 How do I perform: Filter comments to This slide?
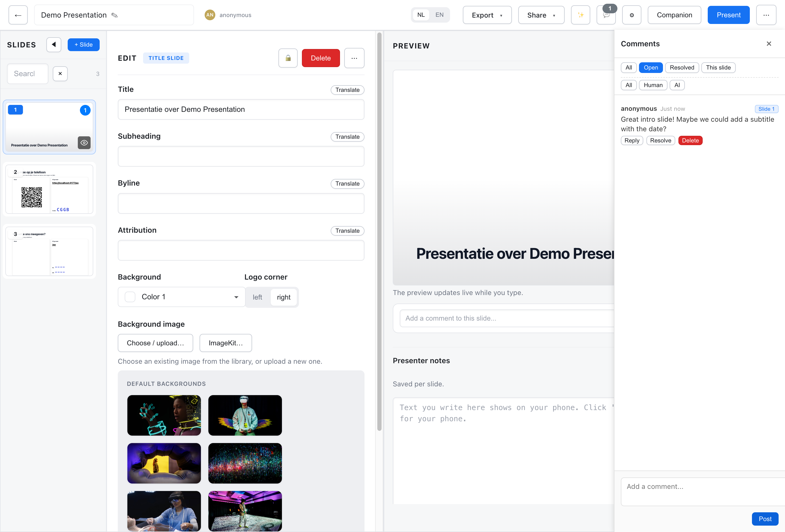[718, 68]
